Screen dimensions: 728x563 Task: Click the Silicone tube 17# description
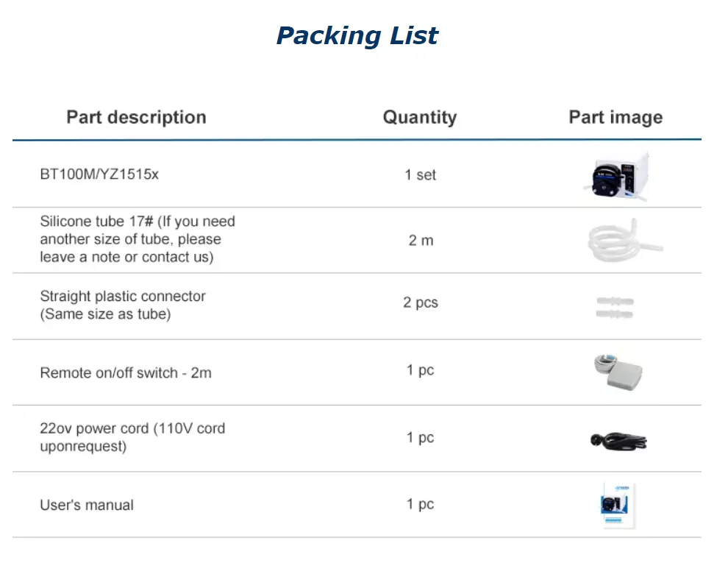(x=138, y=239)
